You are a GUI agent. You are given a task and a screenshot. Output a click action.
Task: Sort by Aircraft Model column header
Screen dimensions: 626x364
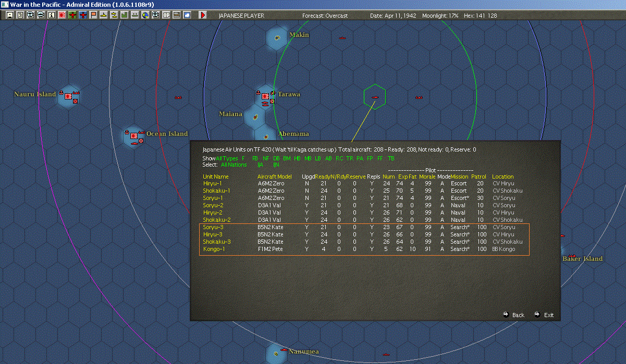(x=275, y=177)
